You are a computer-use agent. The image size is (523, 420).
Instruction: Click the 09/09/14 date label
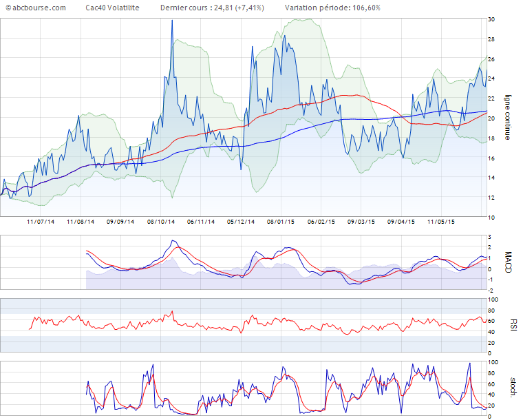pyautogui.click(x=120, y=222)
